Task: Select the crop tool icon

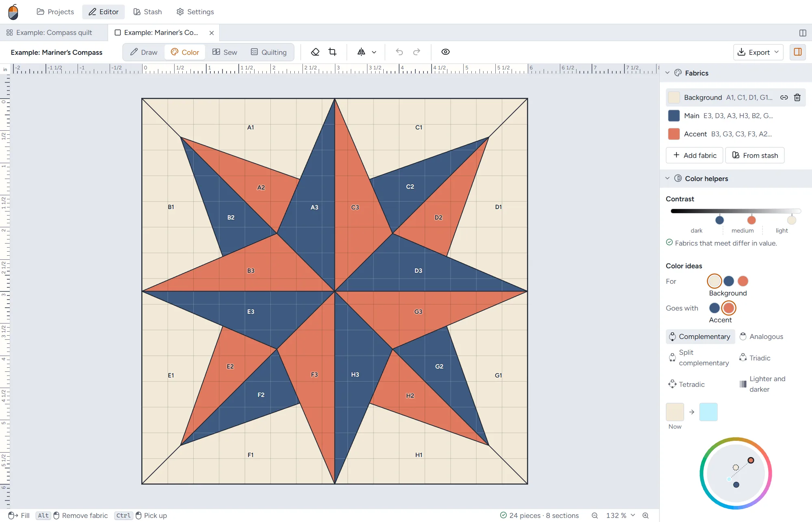Action: tap(333, 52)
